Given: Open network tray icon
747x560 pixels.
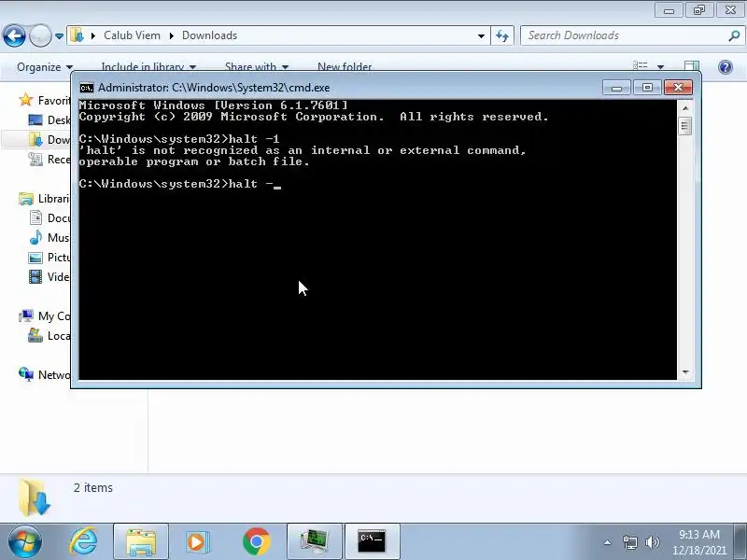Looking at the screenshot, I should point(629,542).
